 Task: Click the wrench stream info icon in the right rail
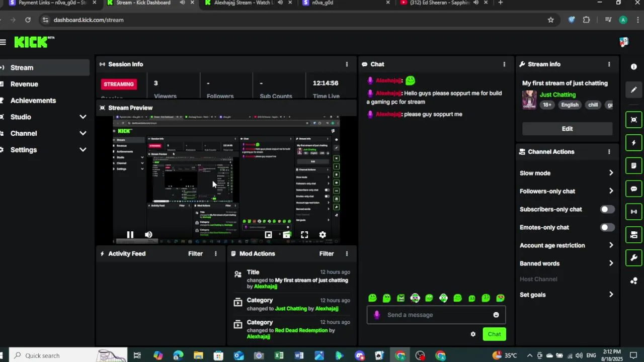point(633,258)
